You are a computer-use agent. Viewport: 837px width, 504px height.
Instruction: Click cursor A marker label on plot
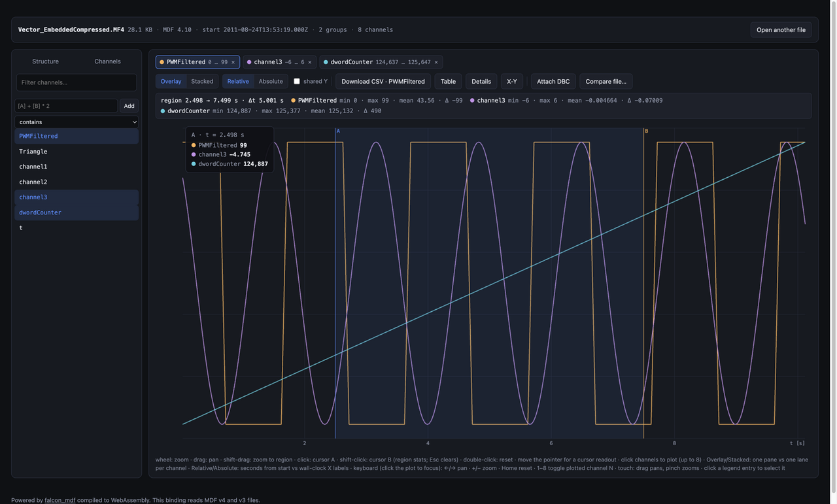(x=338, y=131)
